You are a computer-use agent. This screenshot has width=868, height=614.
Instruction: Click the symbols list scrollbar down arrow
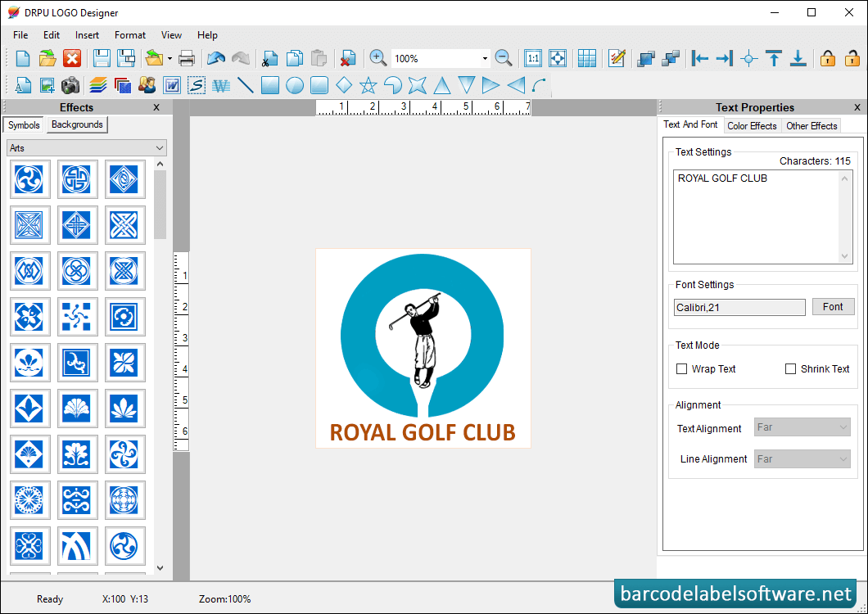(160, 567)
